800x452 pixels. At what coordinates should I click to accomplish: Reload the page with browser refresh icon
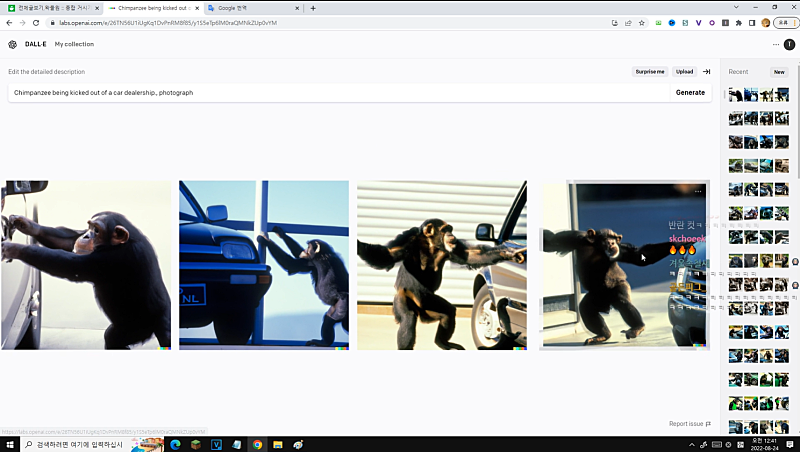click(x=37, y=22)
